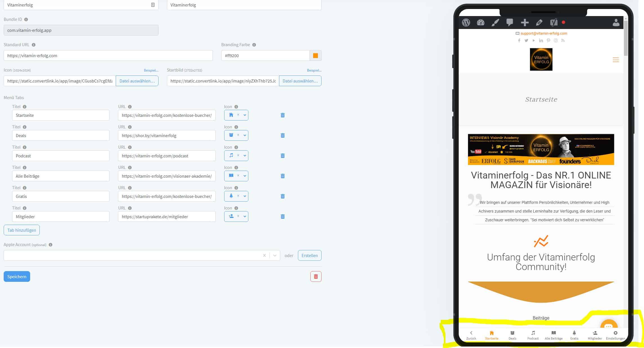Image resolution: width=644 pixels, height=348 pixels.
Task: Click the info icon next to Apple Account
Action: coord(51,245)
